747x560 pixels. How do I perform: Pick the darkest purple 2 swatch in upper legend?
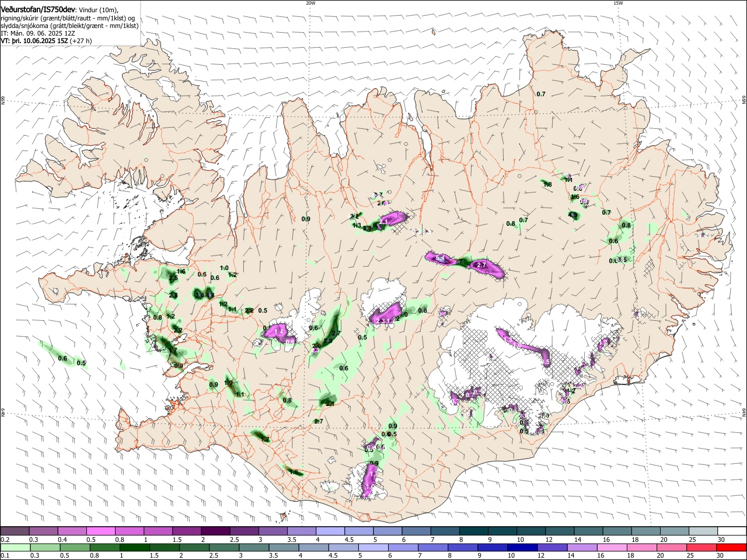215,531
